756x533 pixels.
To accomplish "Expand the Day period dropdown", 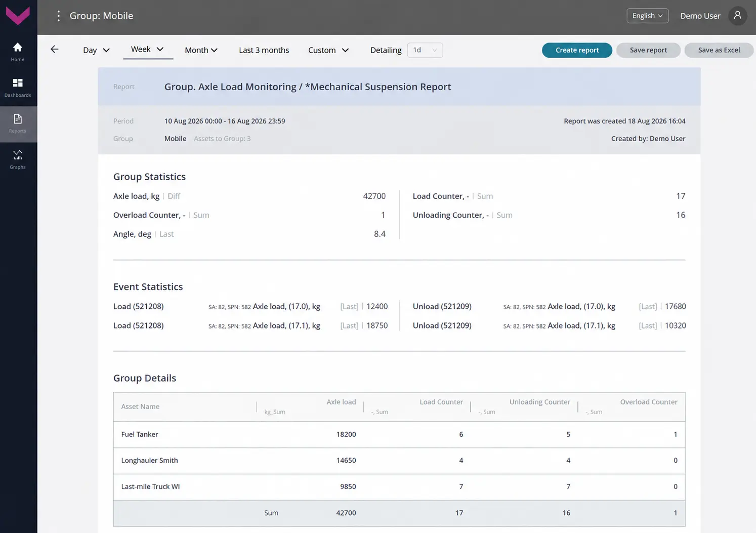I will 96,50.
